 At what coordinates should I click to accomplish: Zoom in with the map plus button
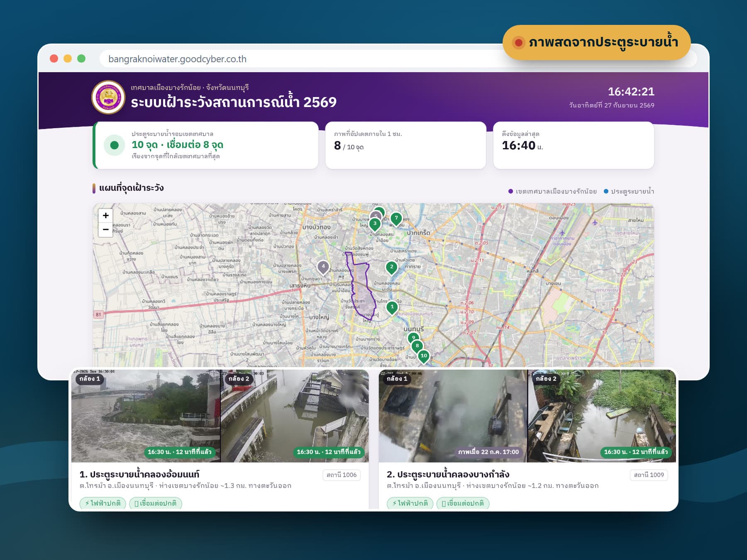pyautogui.click(x=105, y=215)
